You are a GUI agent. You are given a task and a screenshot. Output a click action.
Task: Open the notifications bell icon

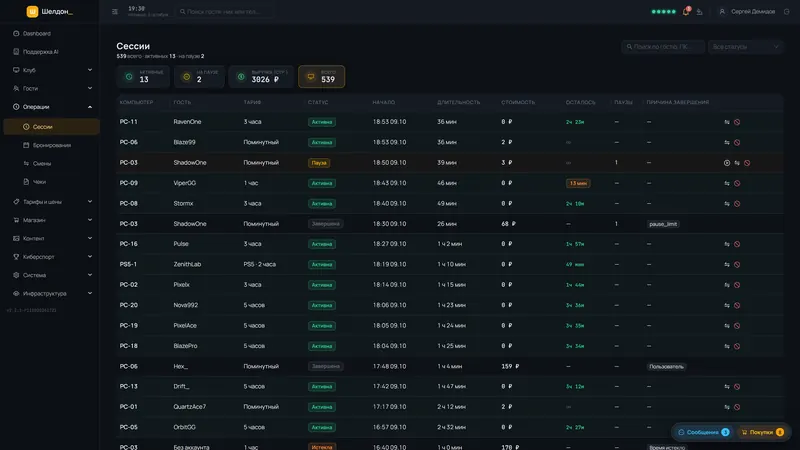pos(686,11)
